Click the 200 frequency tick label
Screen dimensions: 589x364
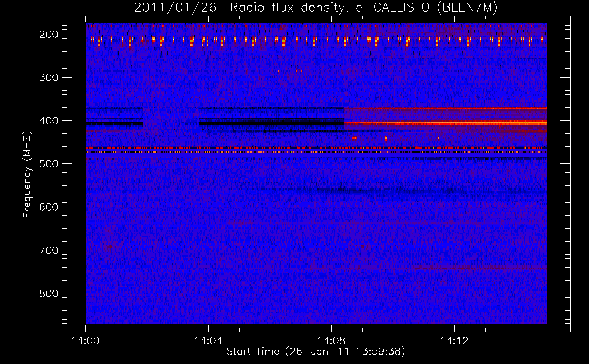(48, 34)
